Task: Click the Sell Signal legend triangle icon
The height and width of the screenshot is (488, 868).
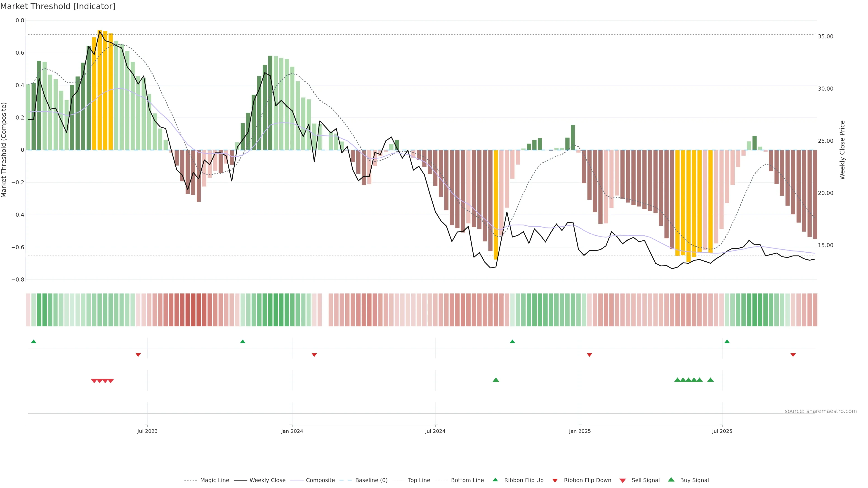Action: pos(622,481)
